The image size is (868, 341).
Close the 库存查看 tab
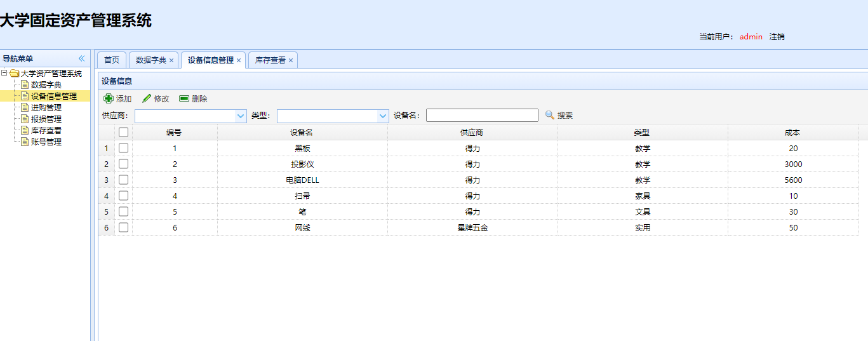[x=291, y=60]
